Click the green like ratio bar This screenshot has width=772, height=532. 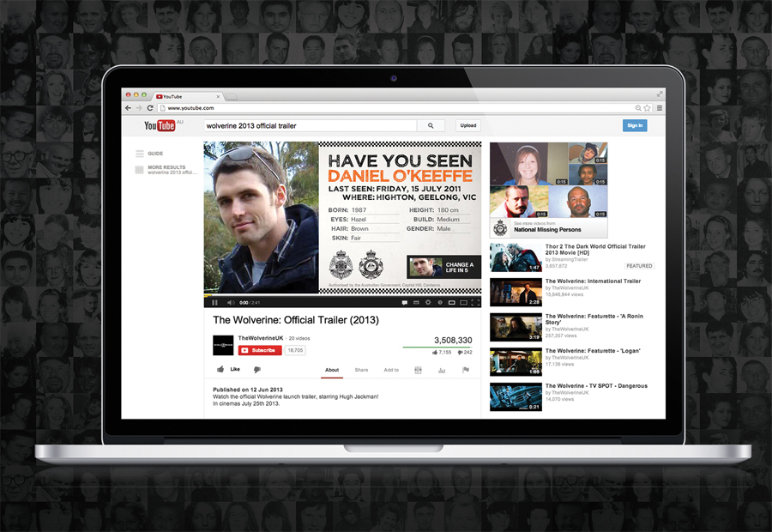tap(437, 348)
